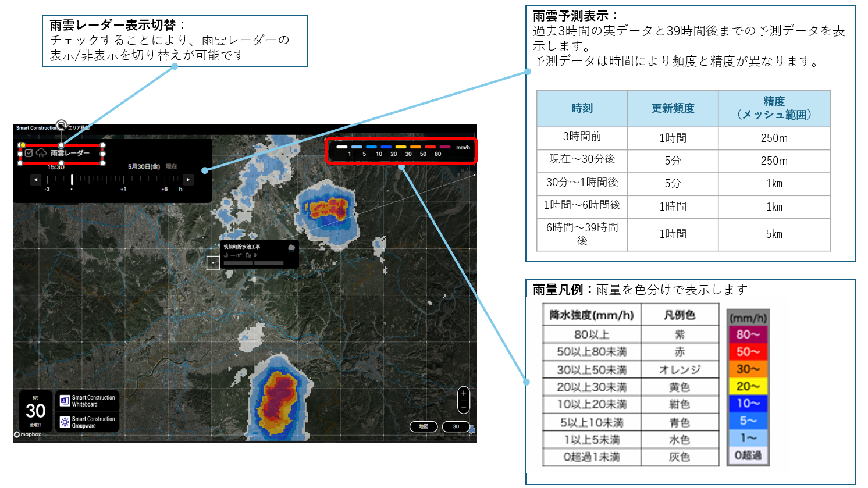Click the 雨雲レーダー label text
Screen dimensions: 868x488
coord(70,153)
